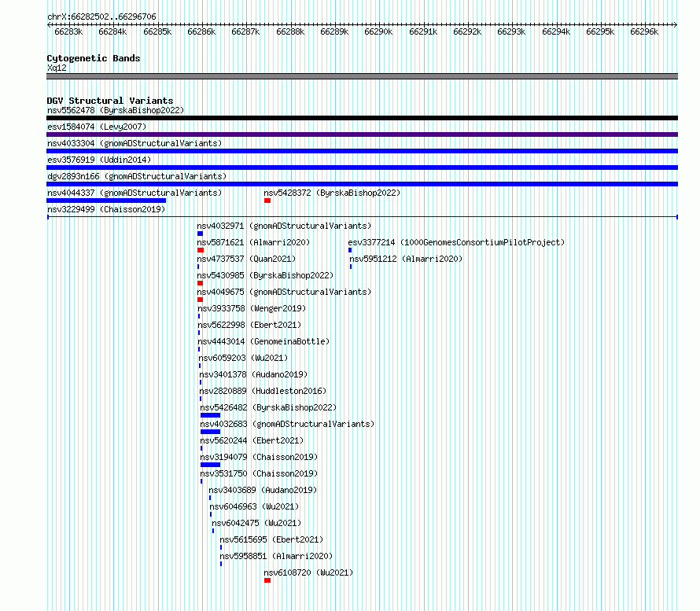Click nsv6059203 (Wu2021) label
The width and height of the screenshot is (700, 611).
coord(244,358)
